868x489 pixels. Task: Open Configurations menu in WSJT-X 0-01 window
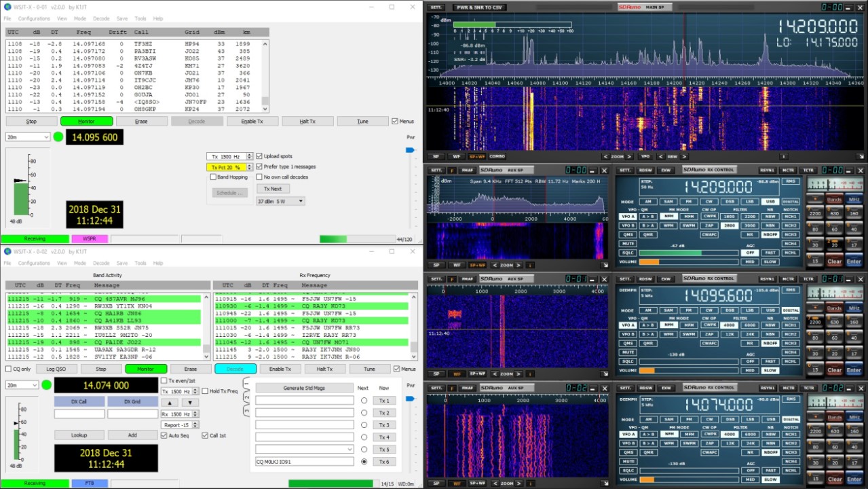[x=34, y=18]
